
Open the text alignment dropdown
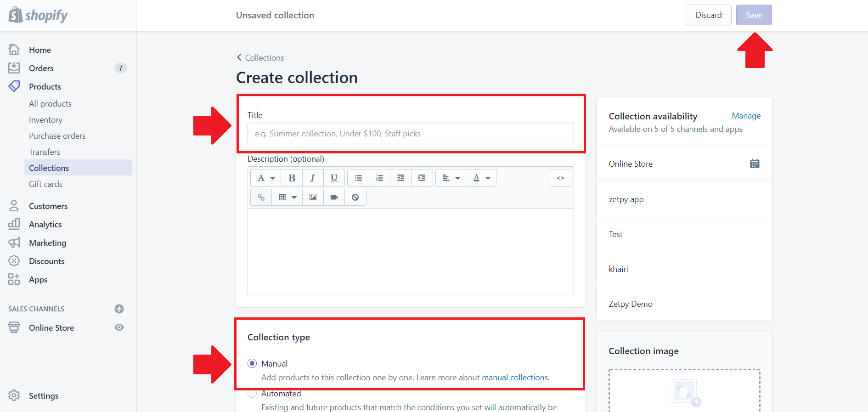click(451, 178)
